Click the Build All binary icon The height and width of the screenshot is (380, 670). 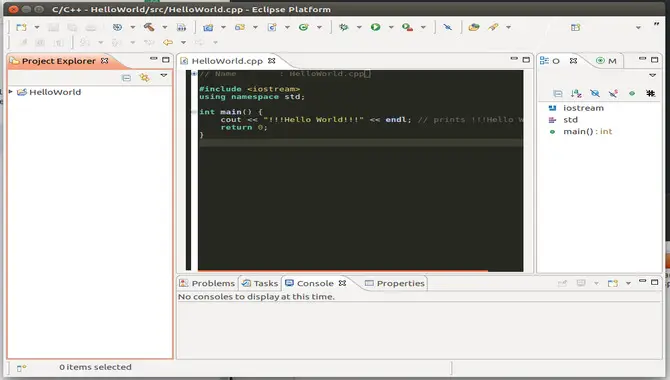pos(181,27)
